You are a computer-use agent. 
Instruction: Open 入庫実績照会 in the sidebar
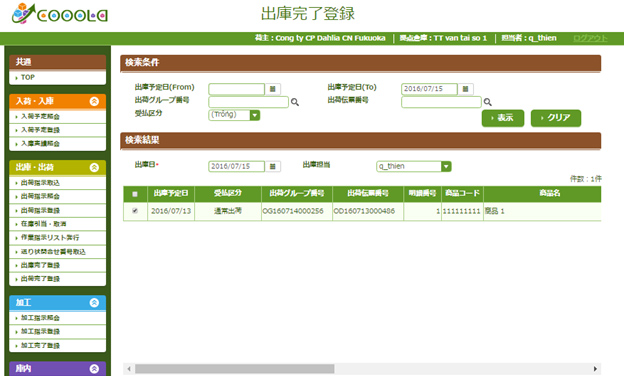pos(58,144)
